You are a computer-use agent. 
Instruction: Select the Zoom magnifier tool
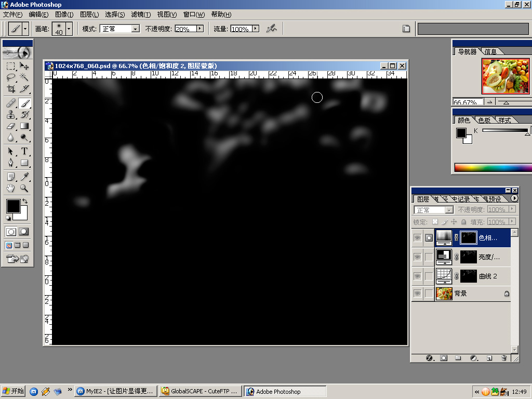24,188
